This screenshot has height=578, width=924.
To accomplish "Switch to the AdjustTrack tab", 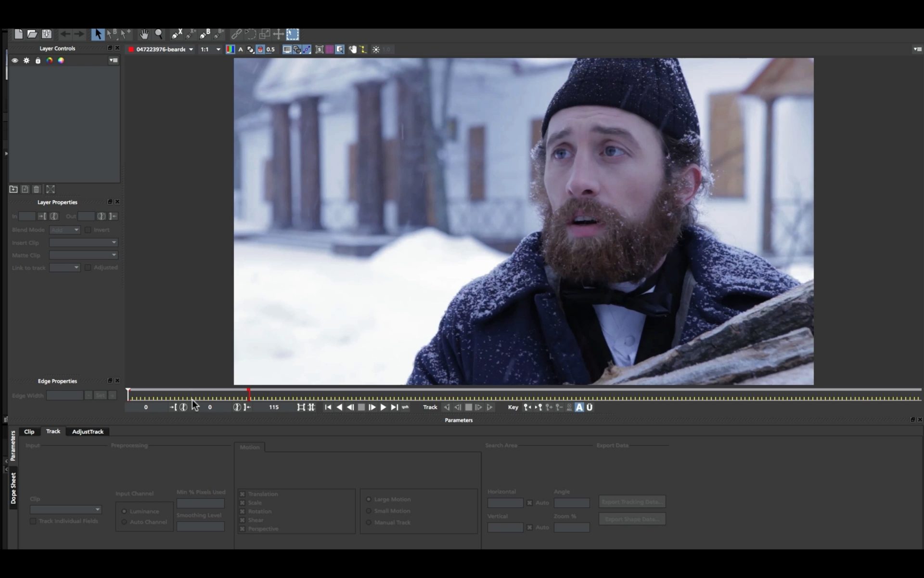I will [x=88, y=432].
